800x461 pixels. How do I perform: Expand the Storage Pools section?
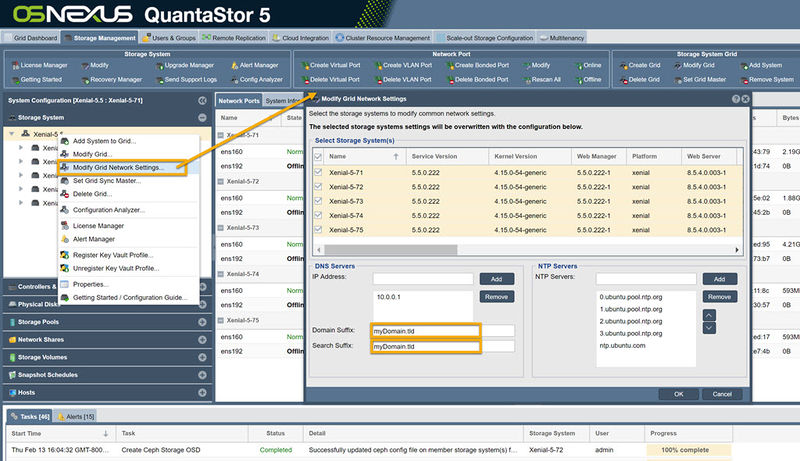pyautogui.click(x=203, y=322)
